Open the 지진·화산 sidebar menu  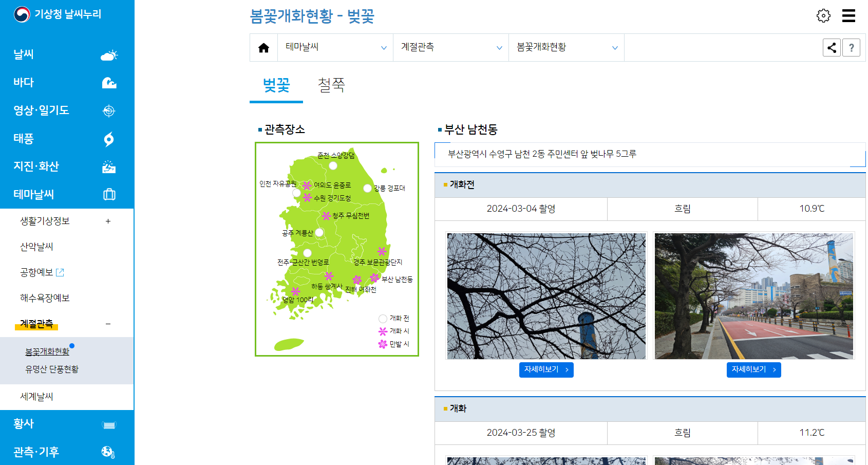pos(67,166)
